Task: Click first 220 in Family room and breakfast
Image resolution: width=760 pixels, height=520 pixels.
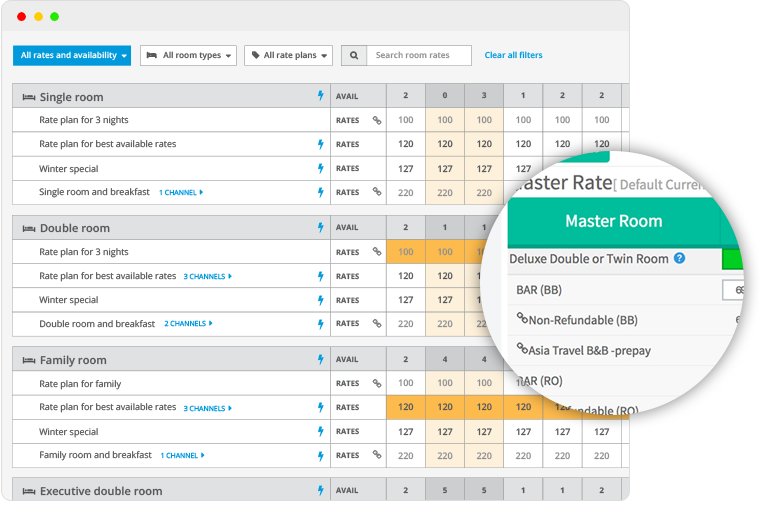Action: (x=406, y=456)
